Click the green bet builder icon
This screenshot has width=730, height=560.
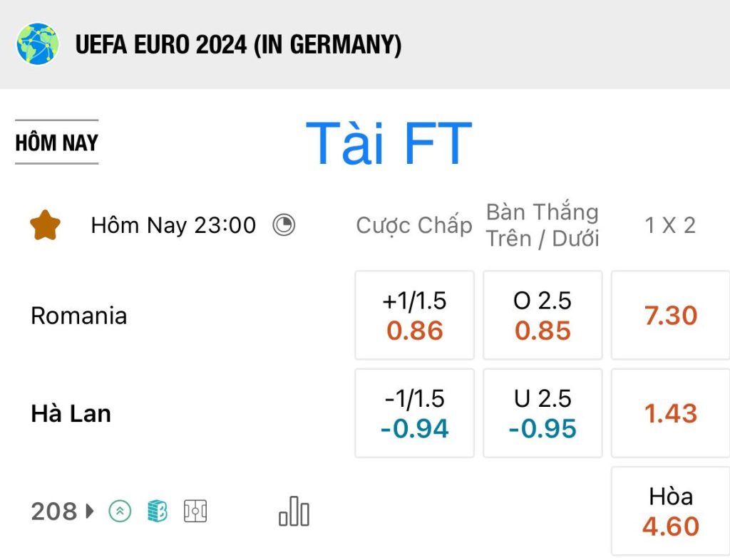(x=158, y=511)
